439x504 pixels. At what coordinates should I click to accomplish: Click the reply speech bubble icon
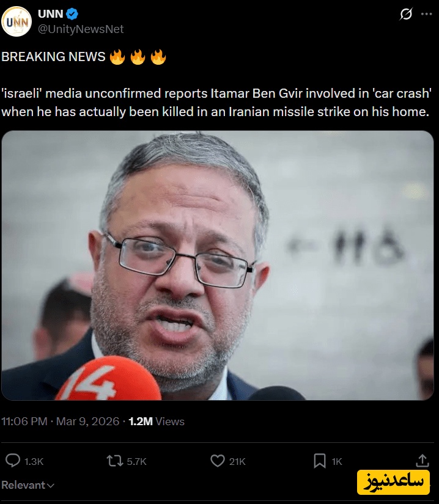pyautogui.click(x=13, y=461)
